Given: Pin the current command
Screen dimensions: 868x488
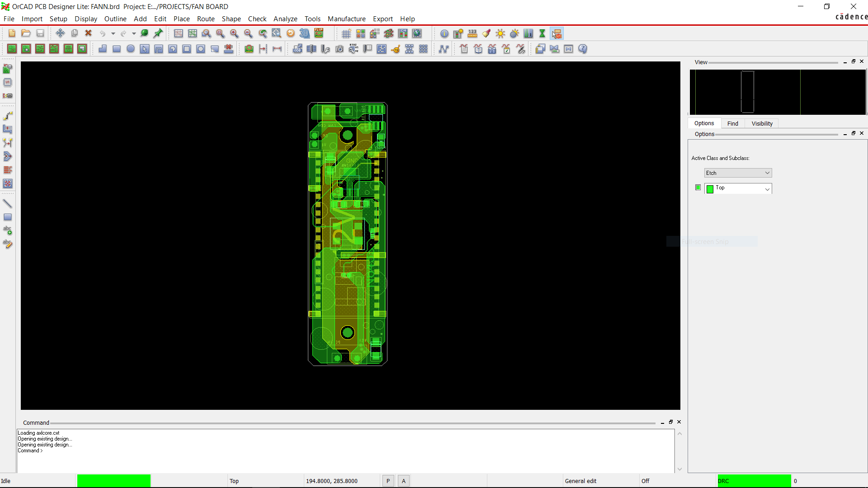Looking at the screenshot, I should pyautogui.click(x=158, y=33).
